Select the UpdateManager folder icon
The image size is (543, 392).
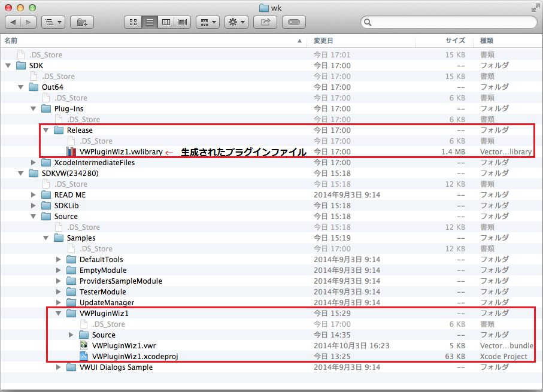(x=71, y=302)
